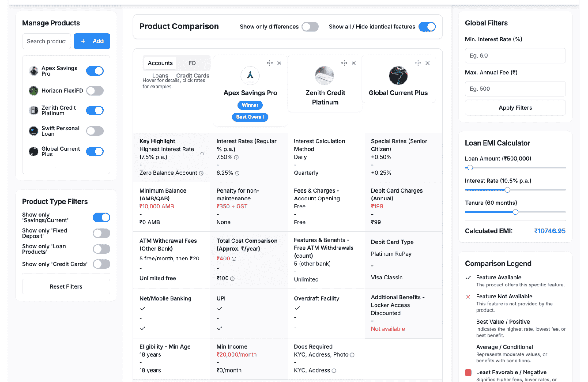This screenshot has width=588, height=382.
Task: Remove Zenith Credit Platinum column with X icon
Action: pyautogui.click(x=354, y=63)
